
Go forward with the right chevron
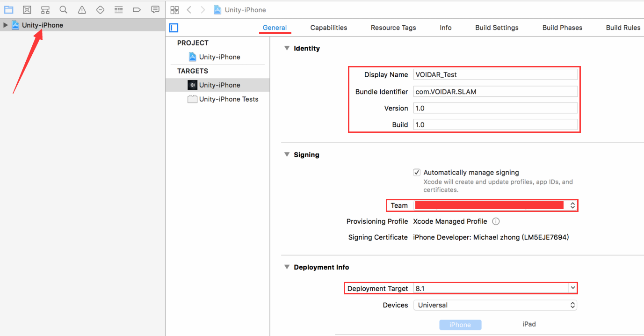[203, 10]
